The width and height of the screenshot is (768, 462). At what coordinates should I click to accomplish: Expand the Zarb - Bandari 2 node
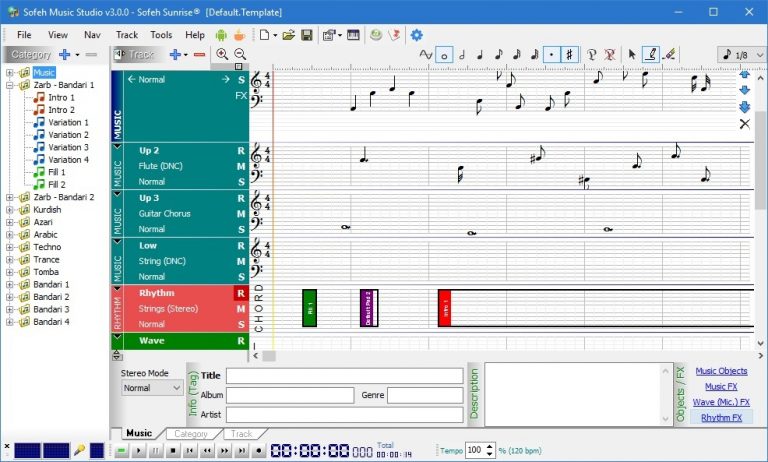tap(9, 197)
